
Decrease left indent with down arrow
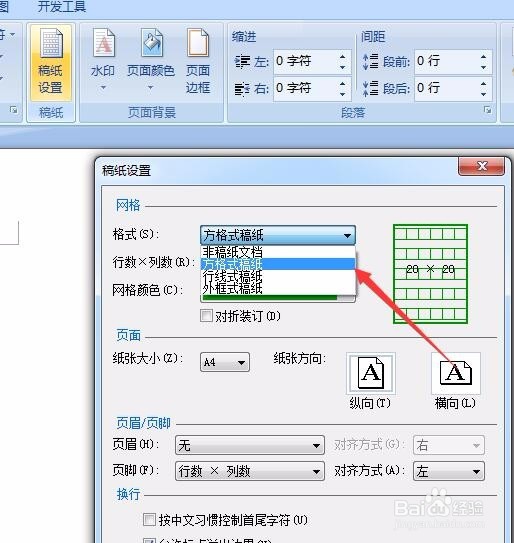point(343,68)
